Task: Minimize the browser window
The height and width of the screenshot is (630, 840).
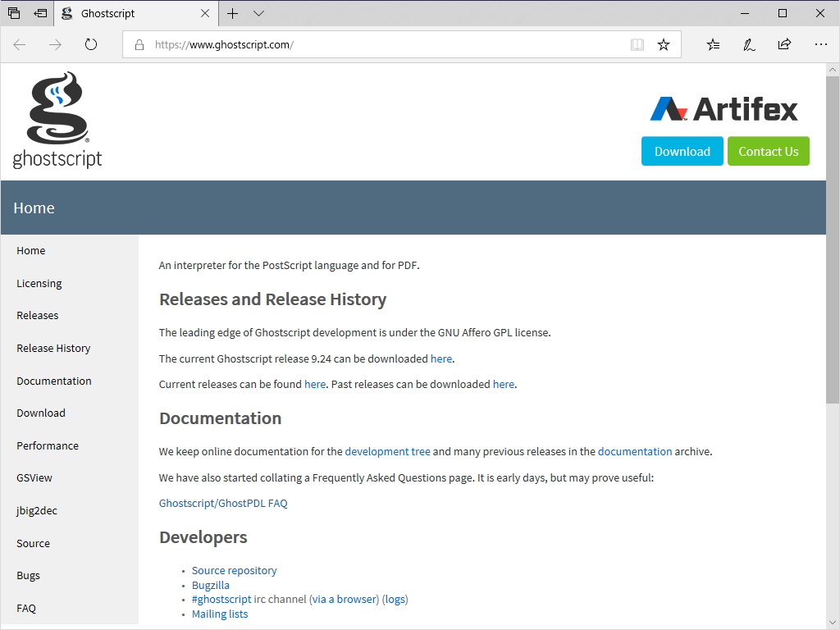Action: pyautogui.click(x=745, y=13)
